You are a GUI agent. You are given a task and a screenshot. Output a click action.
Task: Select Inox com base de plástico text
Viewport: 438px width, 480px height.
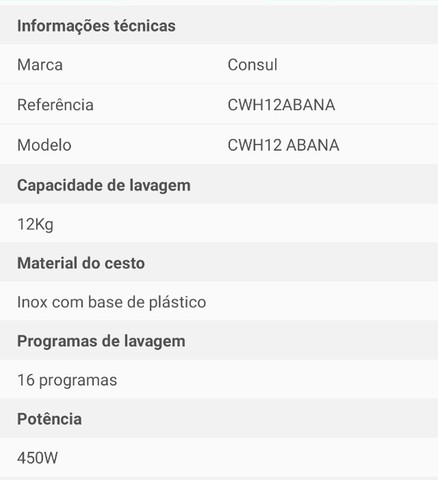[x=112, y=302]
